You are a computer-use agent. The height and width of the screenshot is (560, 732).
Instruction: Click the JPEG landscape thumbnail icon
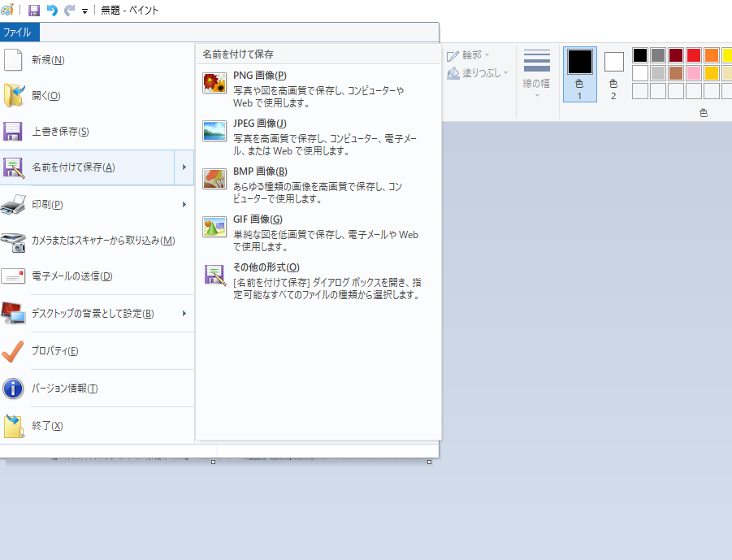click(x=214, y=131)
